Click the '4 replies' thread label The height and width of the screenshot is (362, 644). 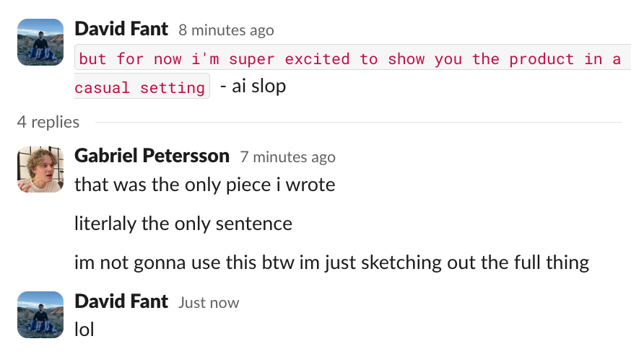(x=48, y=122)
